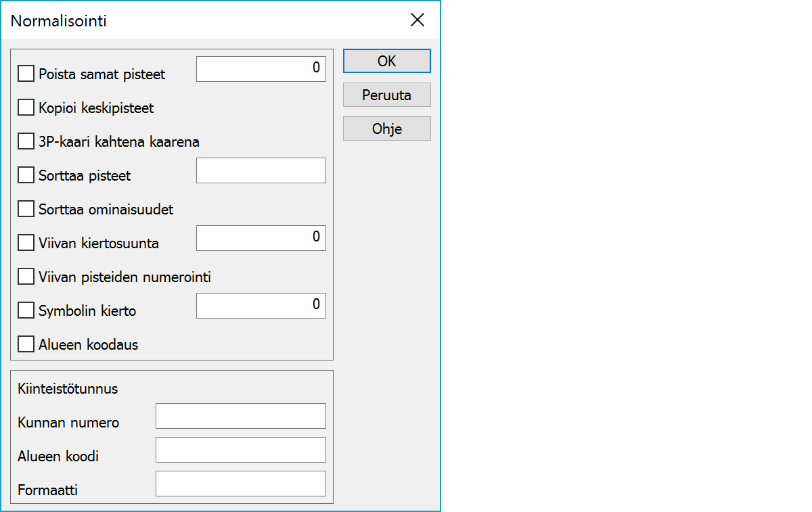The width and height of the screenshot is (812, 512).
Task: Enable Sorttaa ominaisuudet checkbox
Action: [x=26, y=209]
